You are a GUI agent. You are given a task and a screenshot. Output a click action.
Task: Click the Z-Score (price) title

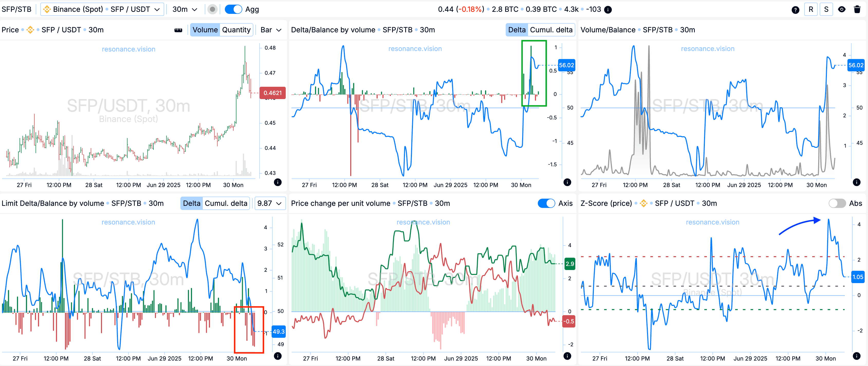606,203
